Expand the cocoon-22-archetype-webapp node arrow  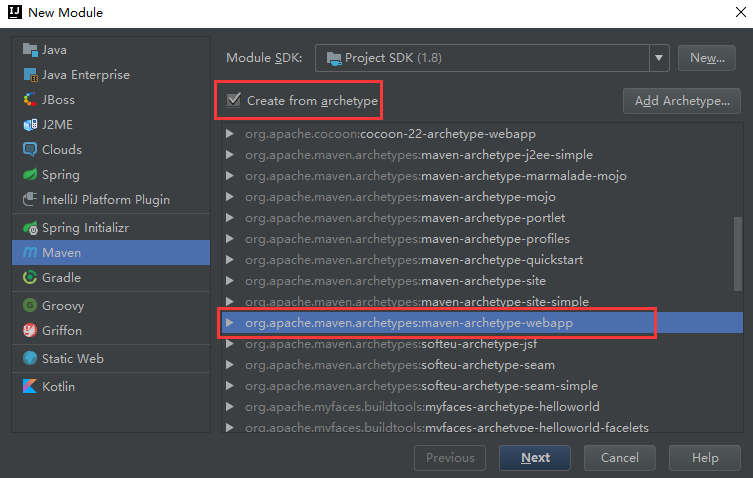point(230,133)
